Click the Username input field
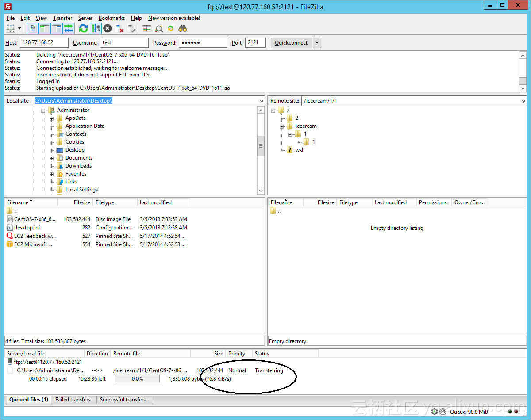This screenshot has height=420, width=531. 124,43
